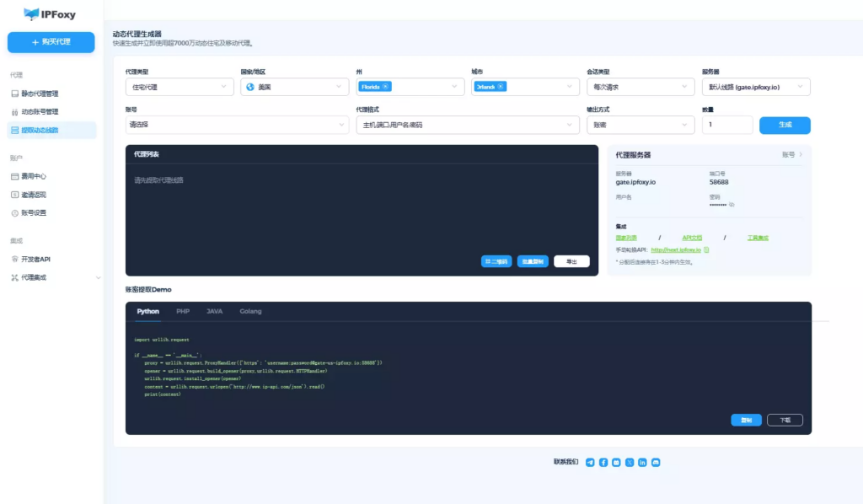Image resolution: width=863 pixels, height=504 pixels.
Task: Copy the next.ipfoxy.io API link icon
Action: pyautogui.click(x=707, y=250)
